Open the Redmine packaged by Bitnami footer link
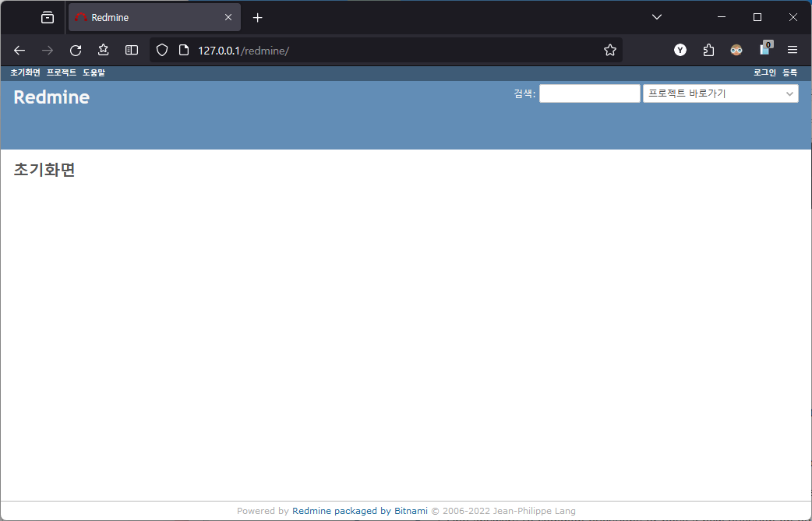This screenshot has height=521, width=812. 360,511
